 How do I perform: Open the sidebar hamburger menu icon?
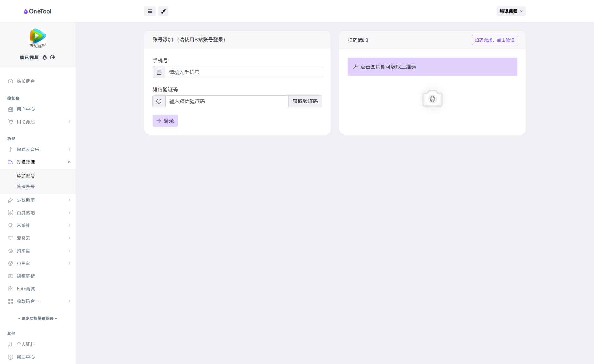click(x=150, y=11)
